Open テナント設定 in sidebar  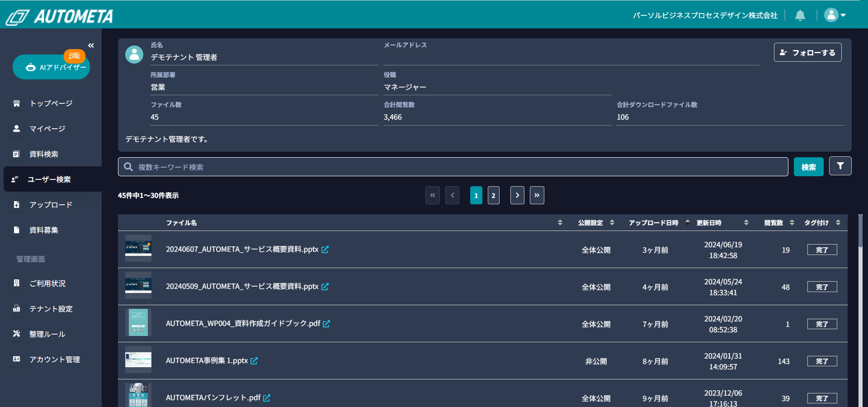tap(51, 309)
